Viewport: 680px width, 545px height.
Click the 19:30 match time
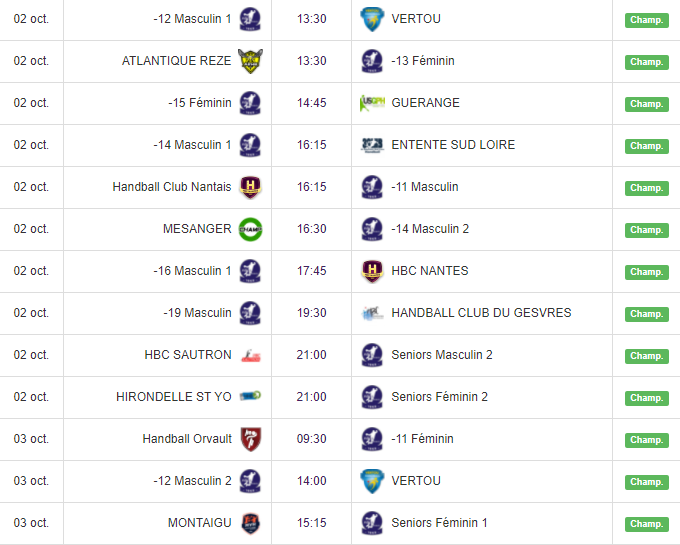point(312,313)
